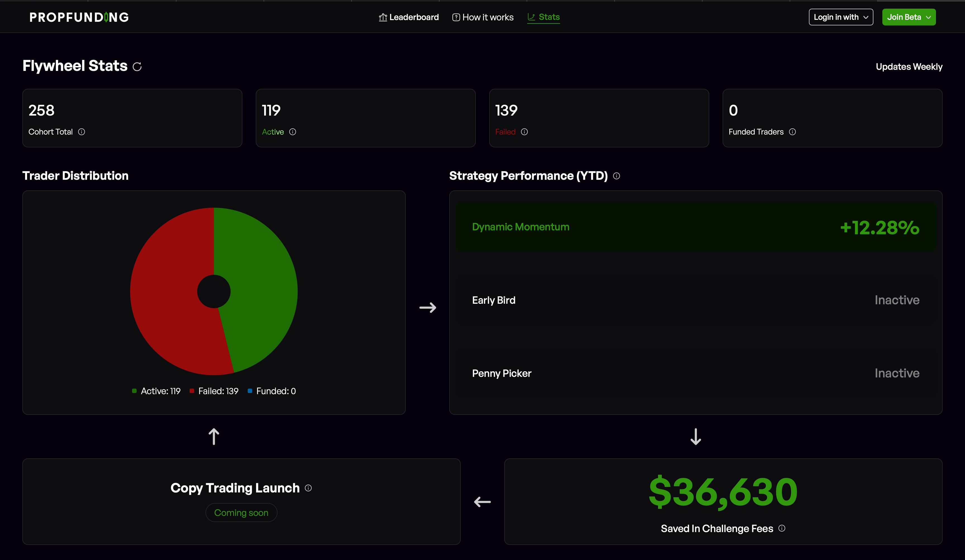
Task: Click the info icon next to Active
Action: point(293,132)
